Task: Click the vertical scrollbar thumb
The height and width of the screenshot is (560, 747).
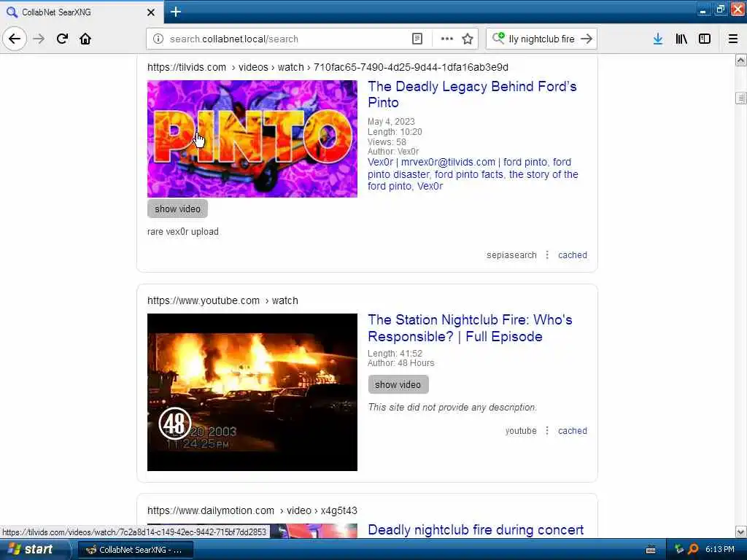Action: (741, 98)
